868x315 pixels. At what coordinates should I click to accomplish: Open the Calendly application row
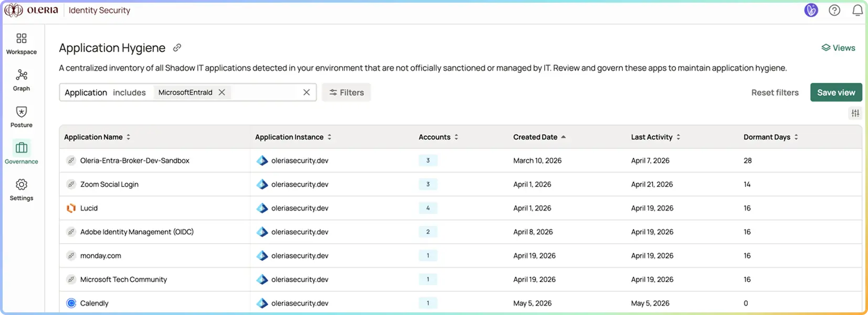click(x=94, y=303)
